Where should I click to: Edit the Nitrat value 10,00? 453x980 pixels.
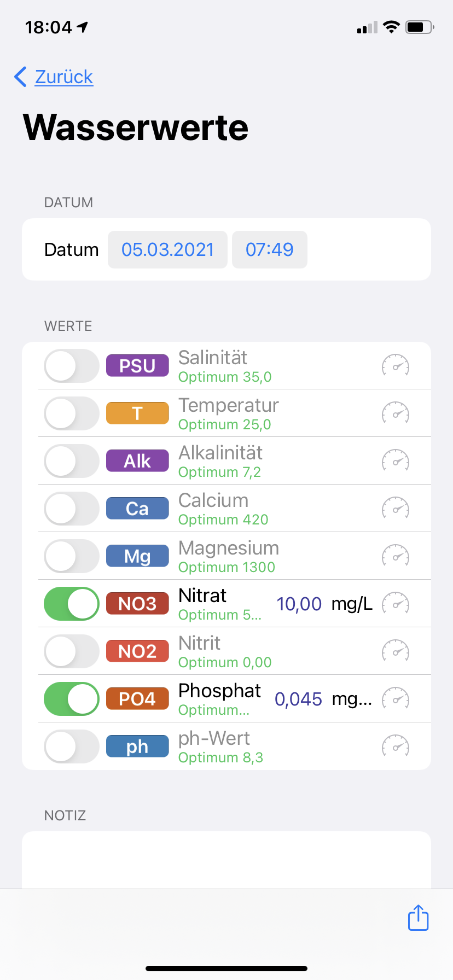[x=299, y=604]
